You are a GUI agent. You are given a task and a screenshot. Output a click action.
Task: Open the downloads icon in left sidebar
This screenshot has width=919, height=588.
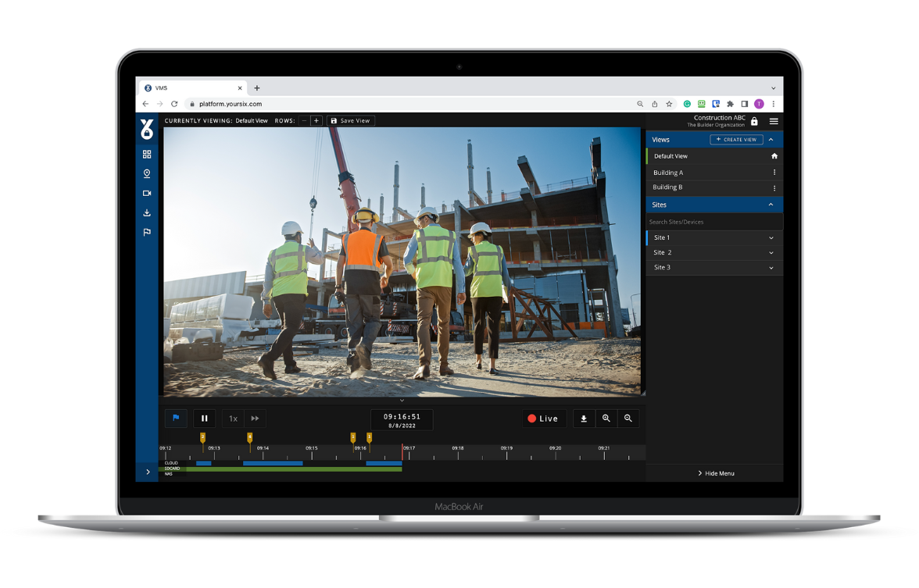(x=147, y=213)
